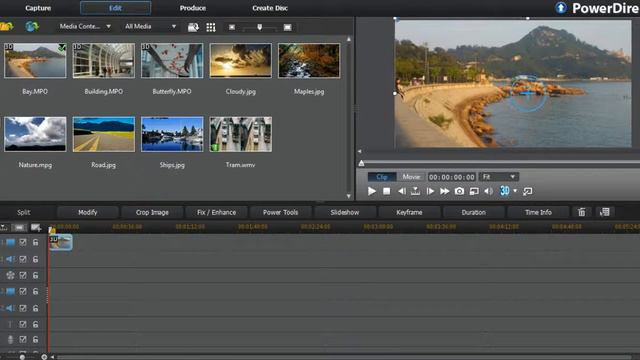
Task: Lock the voice track
Action: [36, 339]
